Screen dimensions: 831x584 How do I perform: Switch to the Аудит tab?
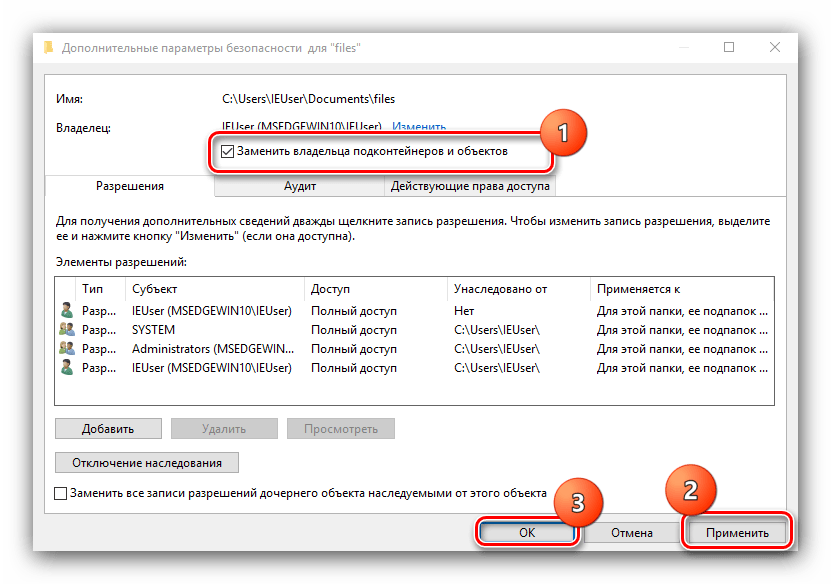[x=300, y=186]
